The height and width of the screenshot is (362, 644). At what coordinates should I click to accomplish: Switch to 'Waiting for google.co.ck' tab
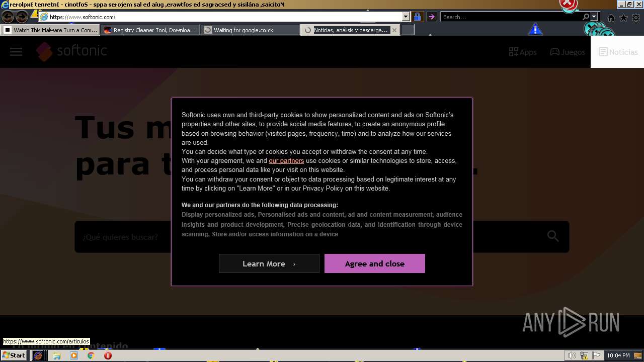coord(251,30)
